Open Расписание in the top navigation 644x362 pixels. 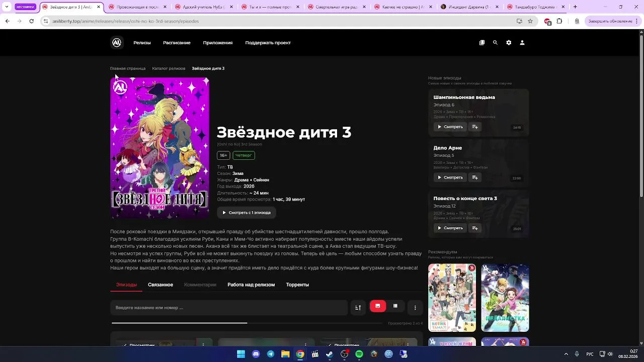(x=177, y=43)
